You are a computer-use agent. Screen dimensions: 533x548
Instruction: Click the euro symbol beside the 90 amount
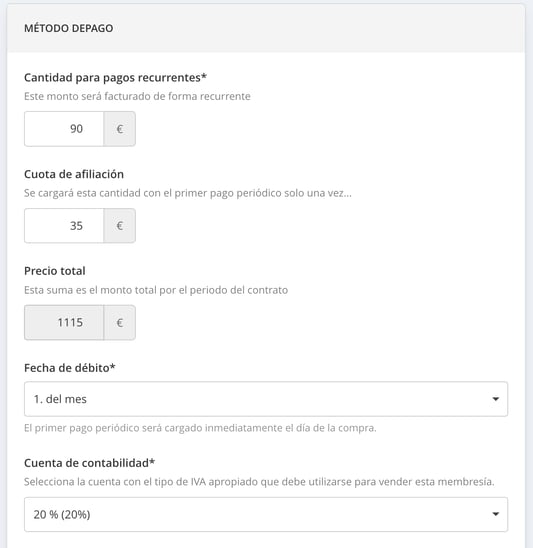[x=120, y=129]
